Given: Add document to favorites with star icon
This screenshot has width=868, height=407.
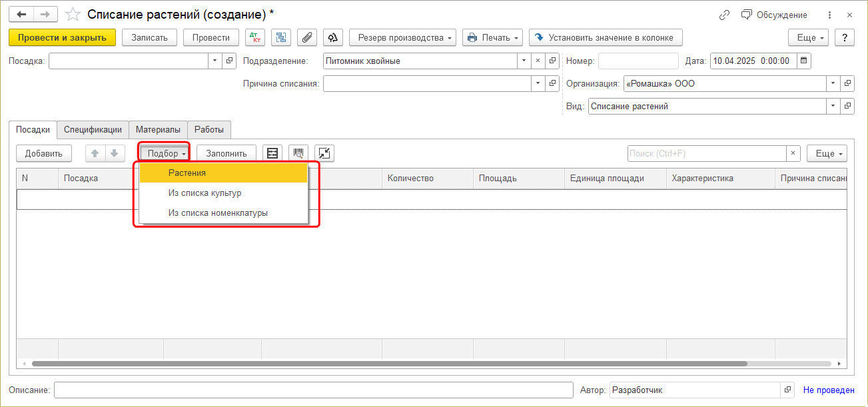Looking at the screenshot, I should click(75, 15).
